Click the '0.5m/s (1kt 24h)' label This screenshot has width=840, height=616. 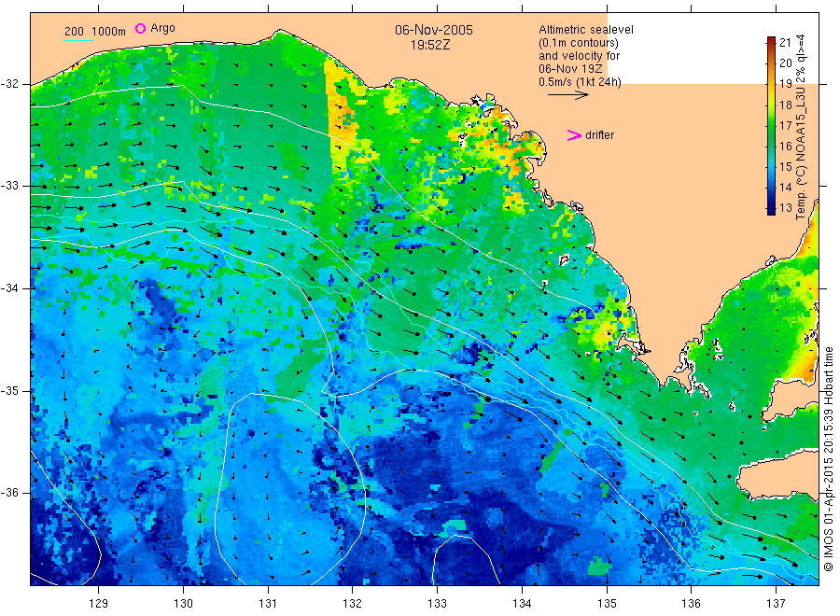580,82
